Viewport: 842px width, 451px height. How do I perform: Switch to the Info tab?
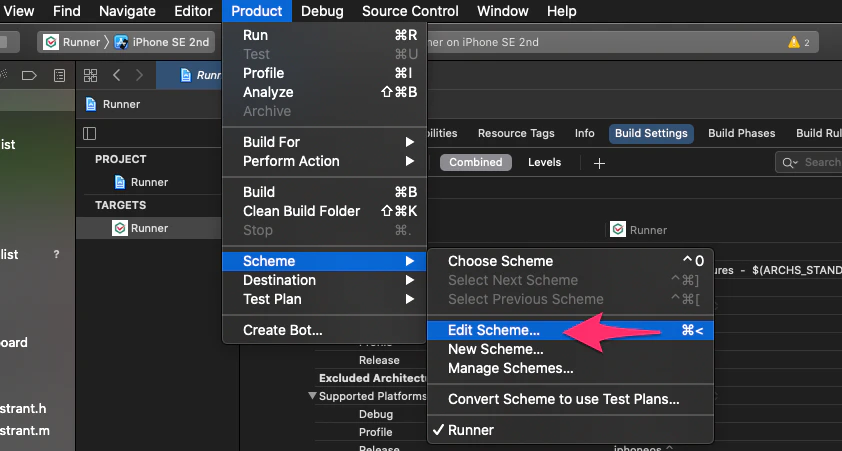(584, 133)
